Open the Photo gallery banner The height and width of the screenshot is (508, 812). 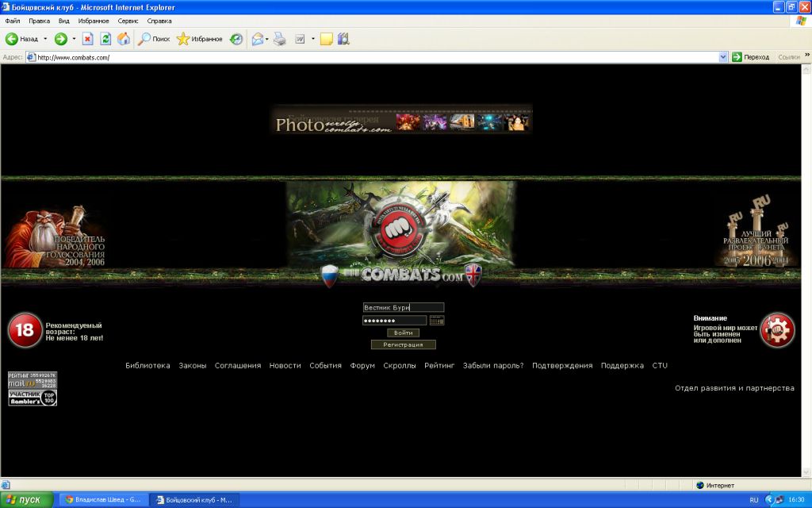[401, 120]
